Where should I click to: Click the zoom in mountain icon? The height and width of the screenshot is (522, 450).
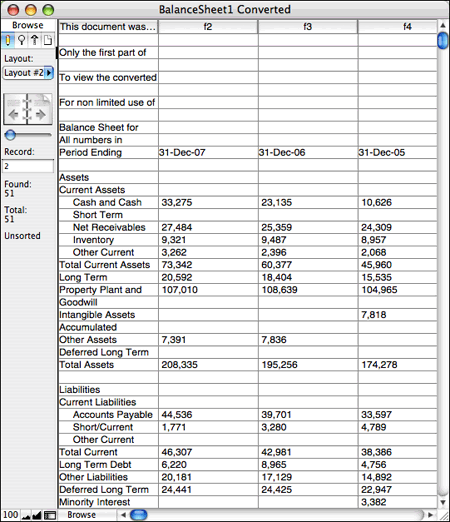[x=37, y=515]
